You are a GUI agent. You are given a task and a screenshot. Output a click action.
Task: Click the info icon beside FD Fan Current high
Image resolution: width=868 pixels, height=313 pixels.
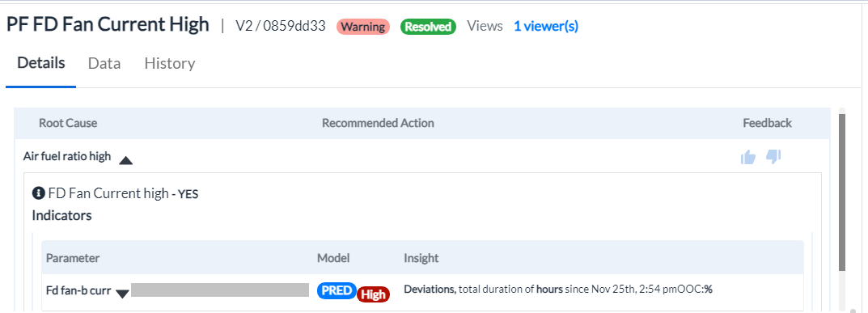pyautogui.click(x=38, y=193)
